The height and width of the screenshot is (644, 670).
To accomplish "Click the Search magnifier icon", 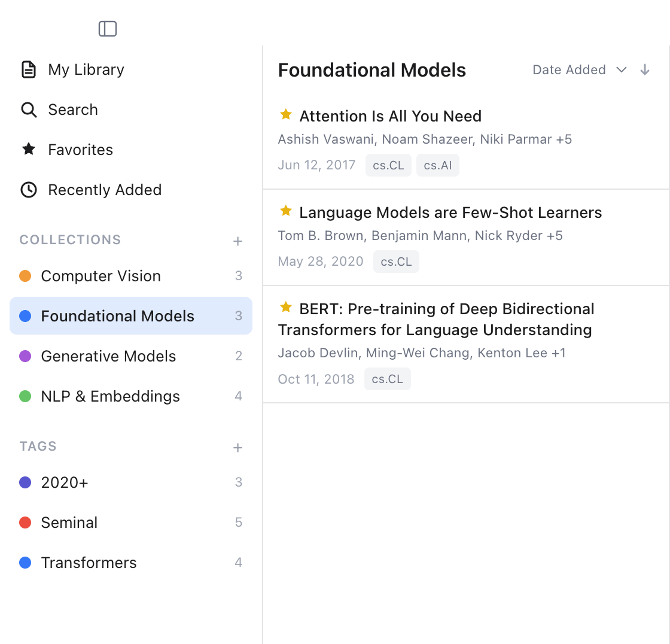I will click(x=29, y=110).
